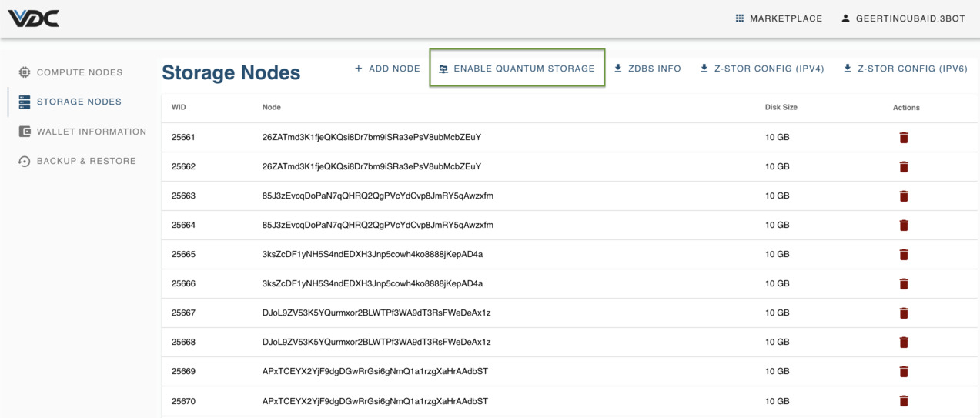The width and height of the screenshot is (980, 418).
Task: Delete storage node with WID 25667
Action: click(904, 313)
